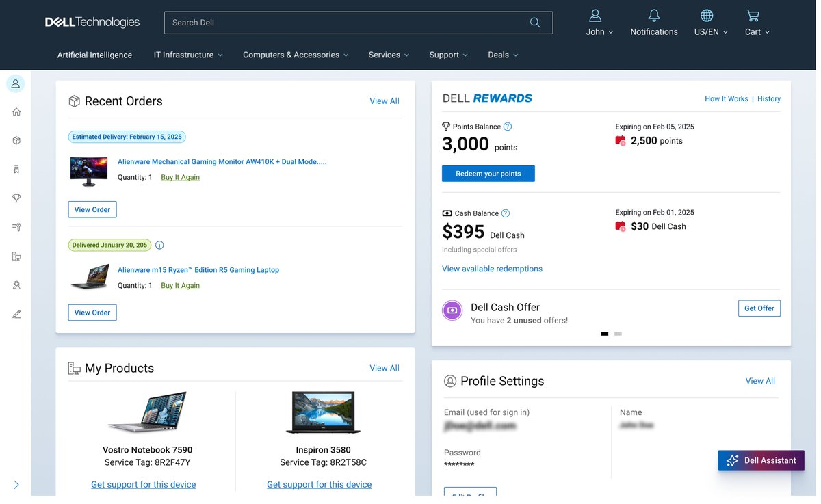Select Artificial Intelligence nav item
Image resolution: width=821 pixels, height=504 pixels.
coord(94,55)
